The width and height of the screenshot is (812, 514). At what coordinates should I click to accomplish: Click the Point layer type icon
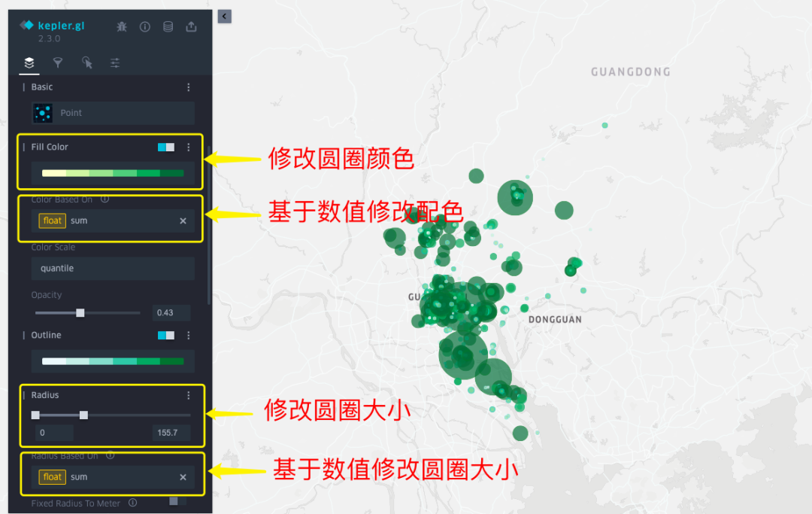[42, 113]
